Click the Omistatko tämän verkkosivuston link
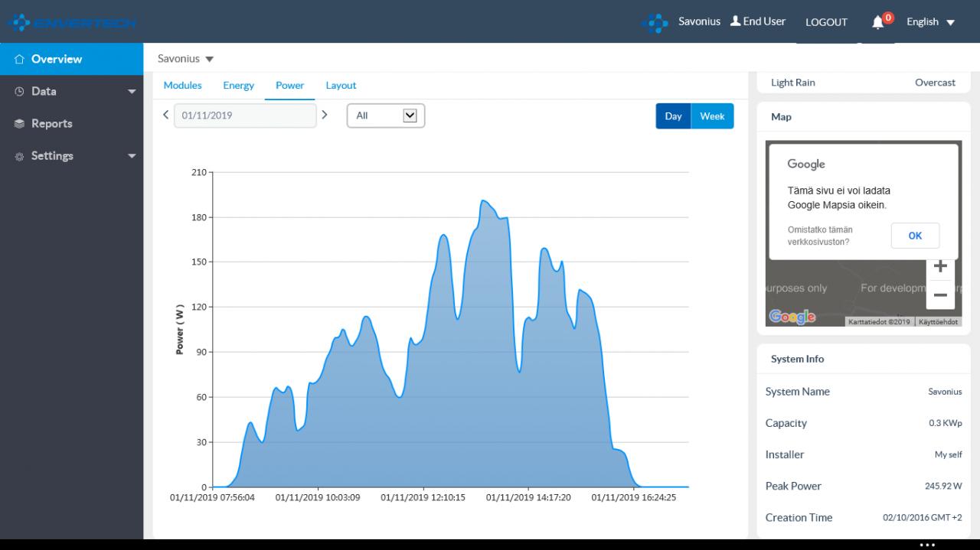 coord(820,236)
